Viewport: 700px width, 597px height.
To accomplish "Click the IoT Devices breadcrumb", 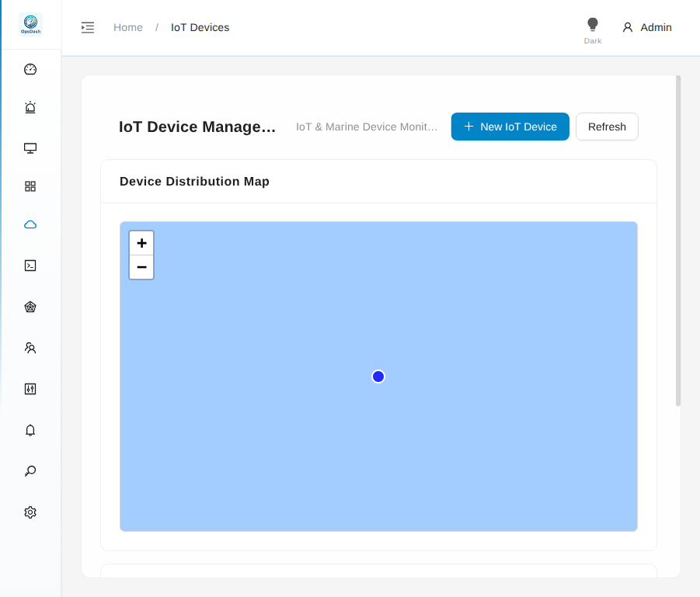I will (x=200, y=28).
